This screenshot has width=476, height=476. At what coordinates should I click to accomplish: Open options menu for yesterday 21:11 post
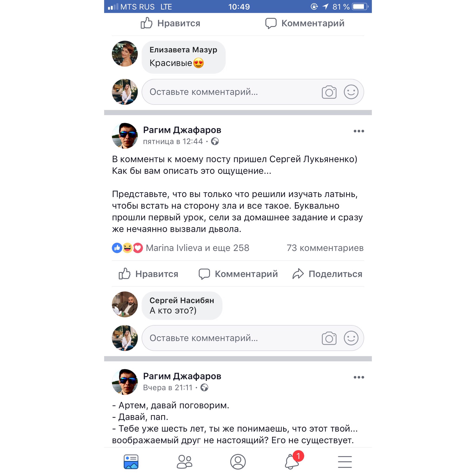(359, 377)
